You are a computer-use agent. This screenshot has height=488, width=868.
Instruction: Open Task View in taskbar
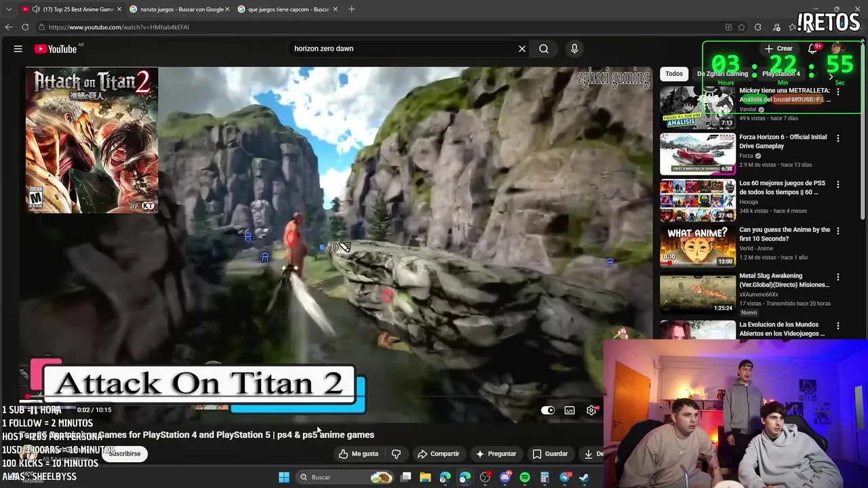(406, 477)
